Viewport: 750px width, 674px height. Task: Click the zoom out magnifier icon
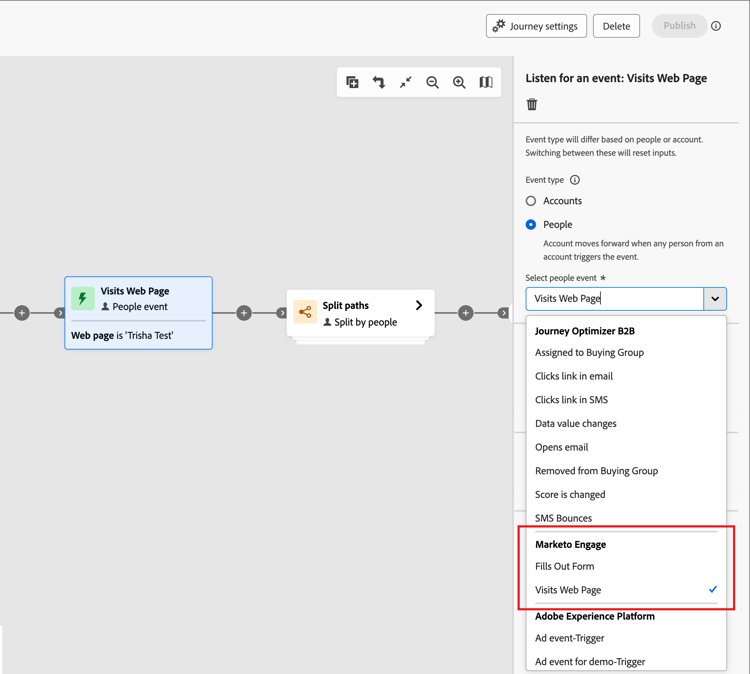tap(432, 83)
